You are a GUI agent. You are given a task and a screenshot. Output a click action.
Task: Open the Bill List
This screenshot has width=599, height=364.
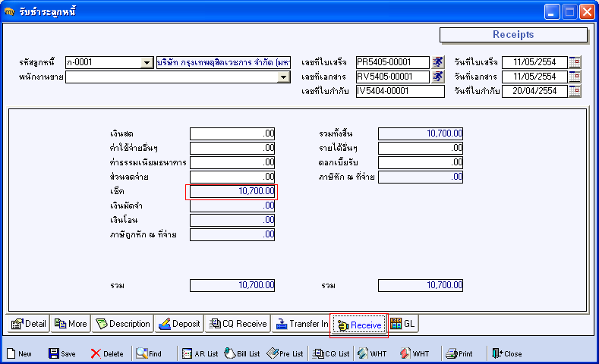click(x=242, y=353)
